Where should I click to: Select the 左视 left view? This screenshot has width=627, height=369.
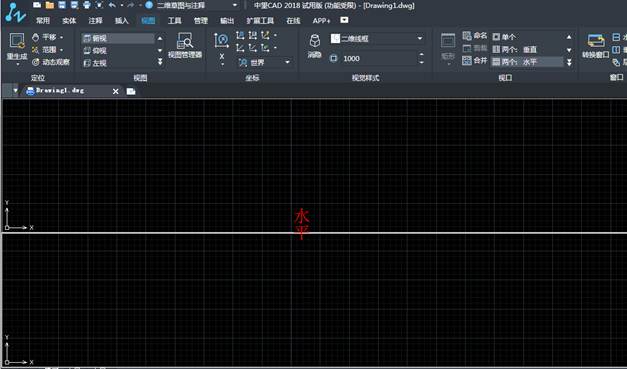point(118,63)
